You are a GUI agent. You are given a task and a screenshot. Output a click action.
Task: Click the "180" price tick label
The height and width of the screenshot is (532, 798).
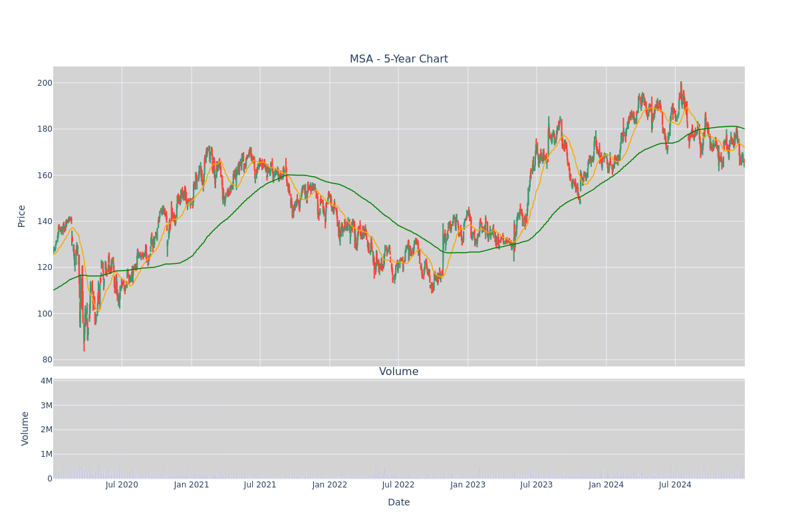(x=45, y=129)
